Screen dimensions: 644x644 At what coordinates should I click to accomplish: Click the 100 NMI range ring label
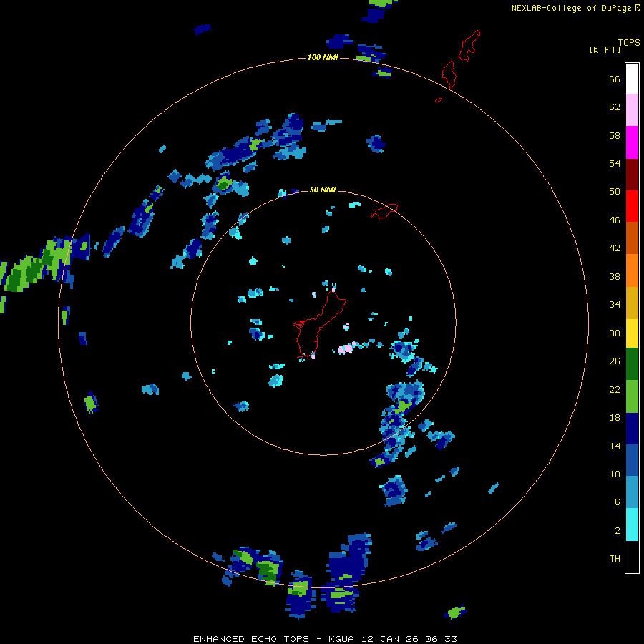(323, 57)
